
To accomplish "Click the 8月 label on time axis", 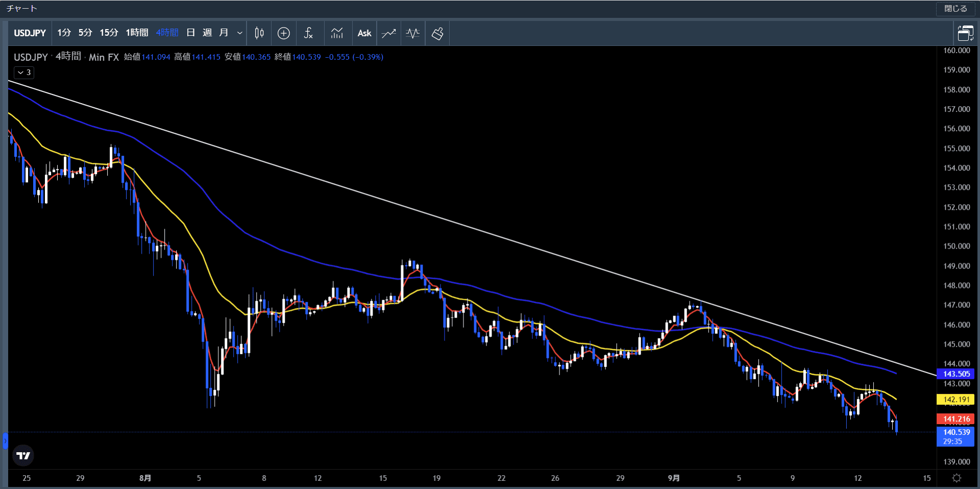I will click(x=145, y=478).
